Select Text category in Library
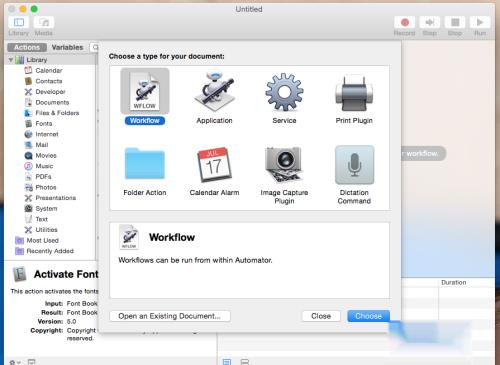 41,219
